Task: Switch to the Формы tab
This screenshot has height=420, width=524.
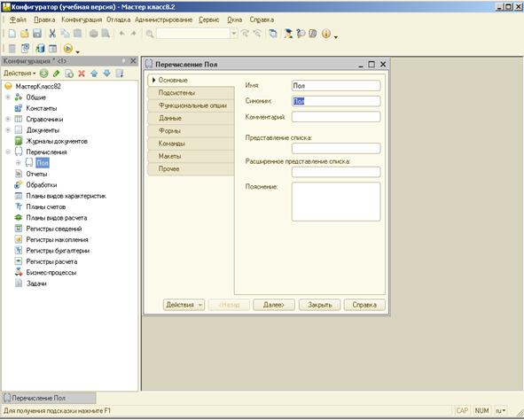Action: click(x=191, y=131)
